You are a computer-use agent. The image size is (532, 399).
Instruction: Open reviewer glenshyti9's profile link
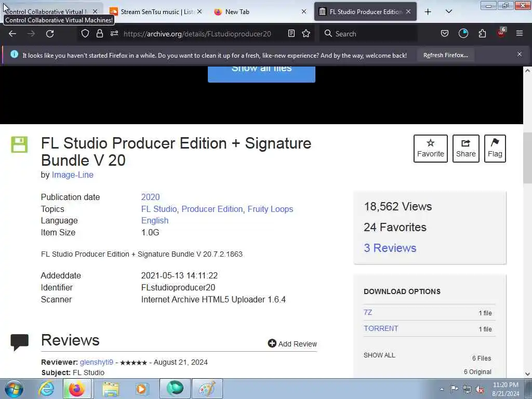96,362
